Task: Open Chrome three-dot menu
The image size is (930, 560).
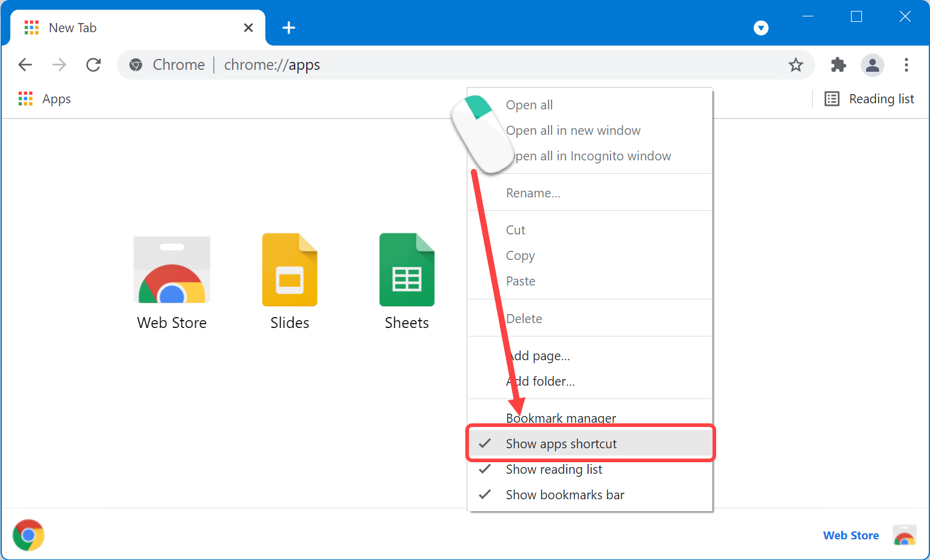Action: pyautogui.click(x=906, y=65)
